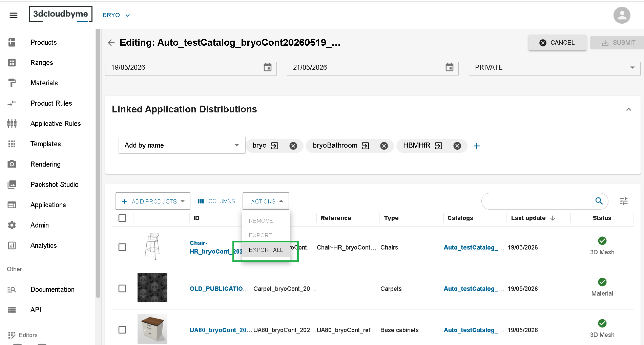Open the bryo distribution link icon
The width and height of the screenshot is (644, 345).
click(x=275, y=146)
